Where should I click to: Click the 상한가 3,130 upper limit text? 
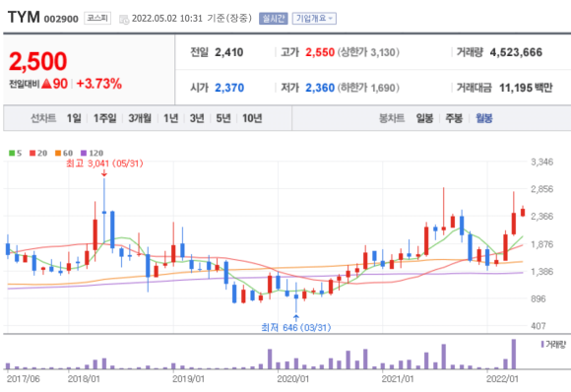[368, 52]
